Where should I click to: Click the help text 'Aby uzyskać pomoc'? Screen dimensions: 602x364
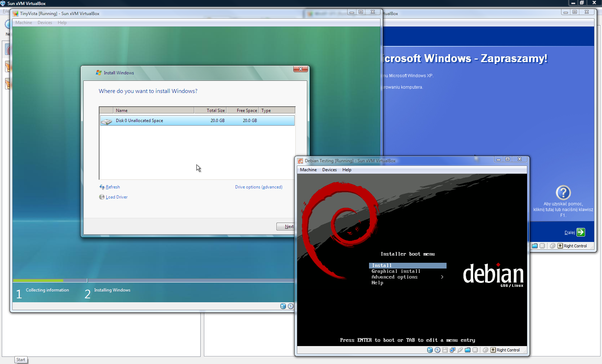tap(563, 204)
